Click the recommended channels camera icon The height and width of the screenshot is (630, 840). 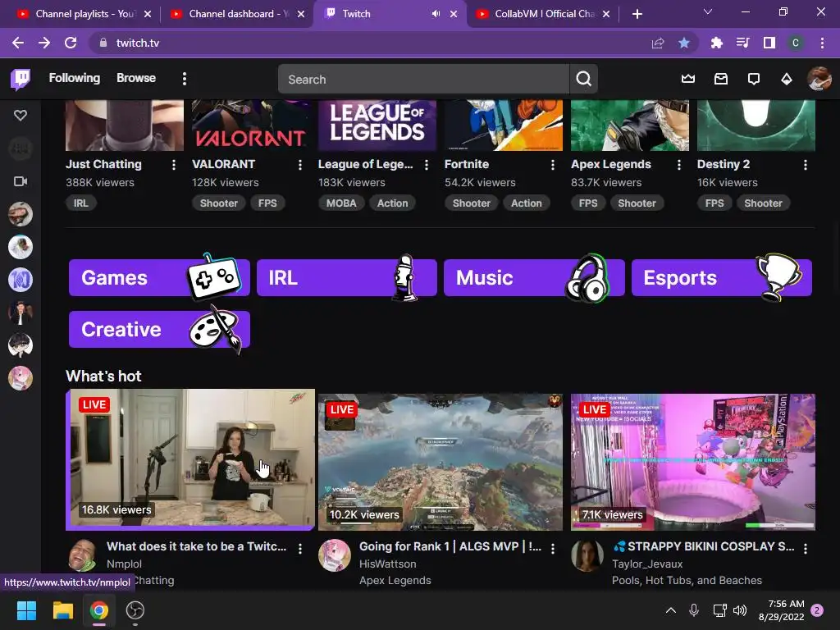click(21, 181)
